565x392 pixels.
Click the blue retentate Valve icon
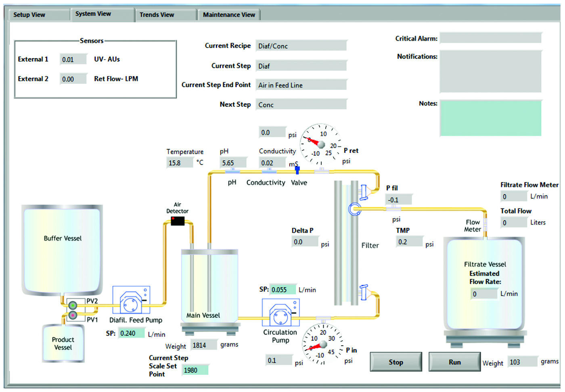[297, 170]
